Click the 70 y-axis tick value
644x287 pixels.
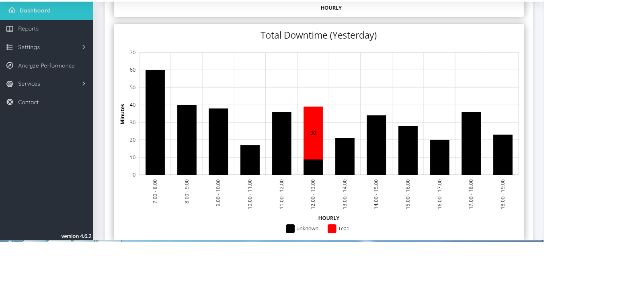pyautogui.click(x=133, y=53)
